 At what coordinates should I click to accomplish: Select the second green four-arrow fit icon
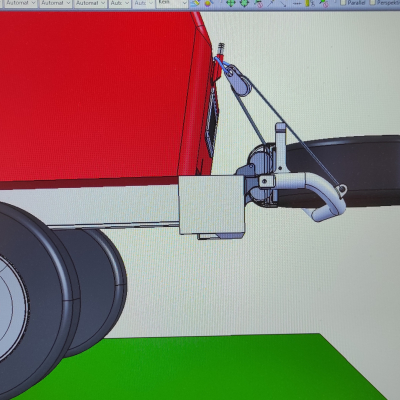coord(244,3)
